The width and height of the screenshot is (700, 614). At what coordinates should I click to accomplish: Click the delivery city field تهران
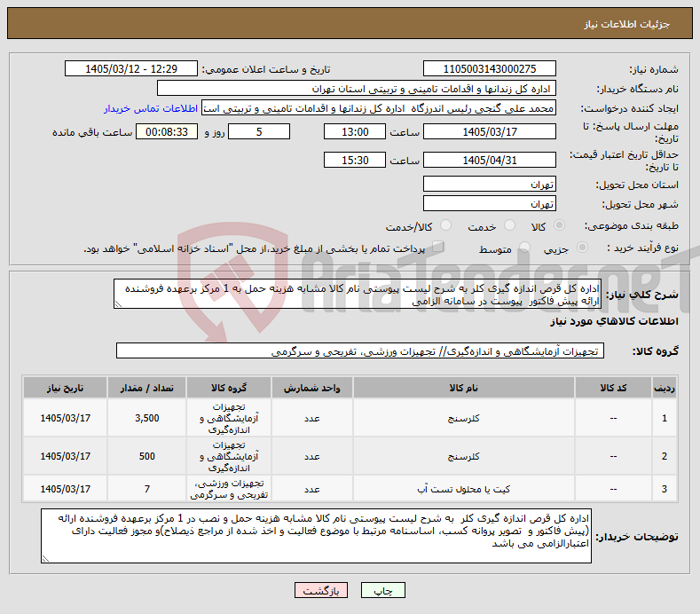pyautogui.click(x=489, y=203)
